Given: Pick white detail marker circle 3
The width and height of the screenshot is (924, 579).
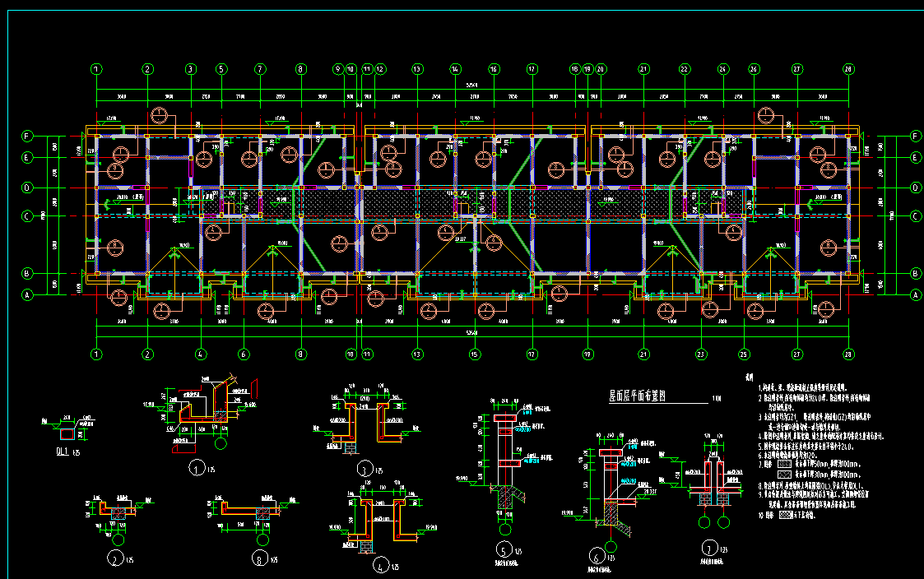Looking at the screenshot, I should (x=364, y=469).
